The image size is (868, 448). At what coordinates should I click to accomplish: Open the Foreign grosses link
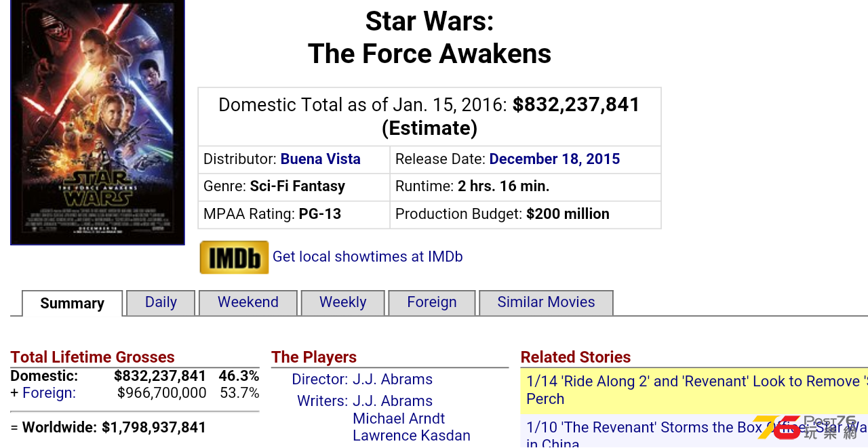[49, 393]
